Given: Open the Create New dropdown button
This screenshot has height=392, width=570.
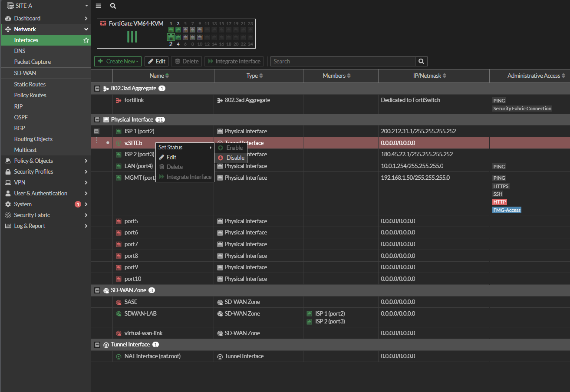Looking at the screenshot, I should pyautogui.click(x=118, y=61).
